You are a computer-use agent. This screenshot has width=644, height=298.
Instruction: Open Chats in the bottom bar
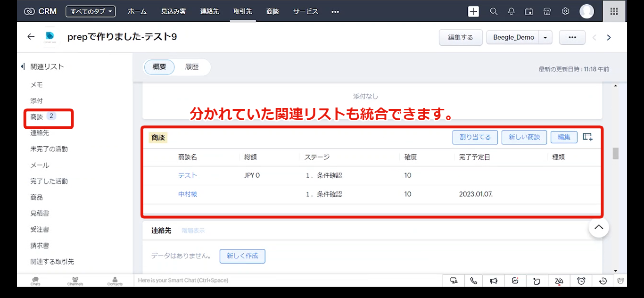35,281
